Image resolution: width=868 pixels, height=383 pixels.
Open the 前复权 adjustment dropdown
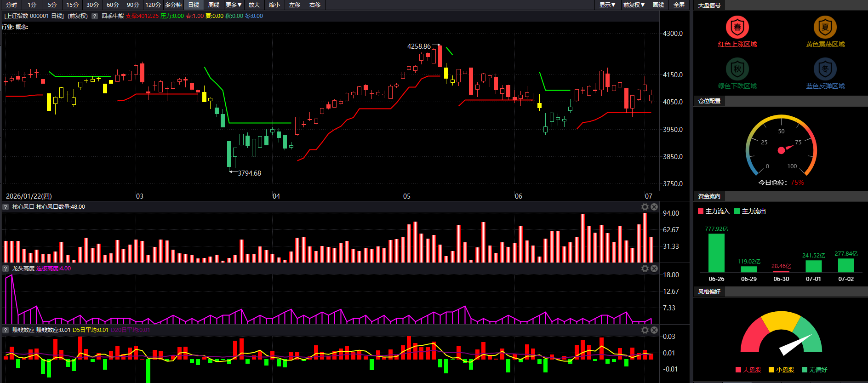[634, 5]
